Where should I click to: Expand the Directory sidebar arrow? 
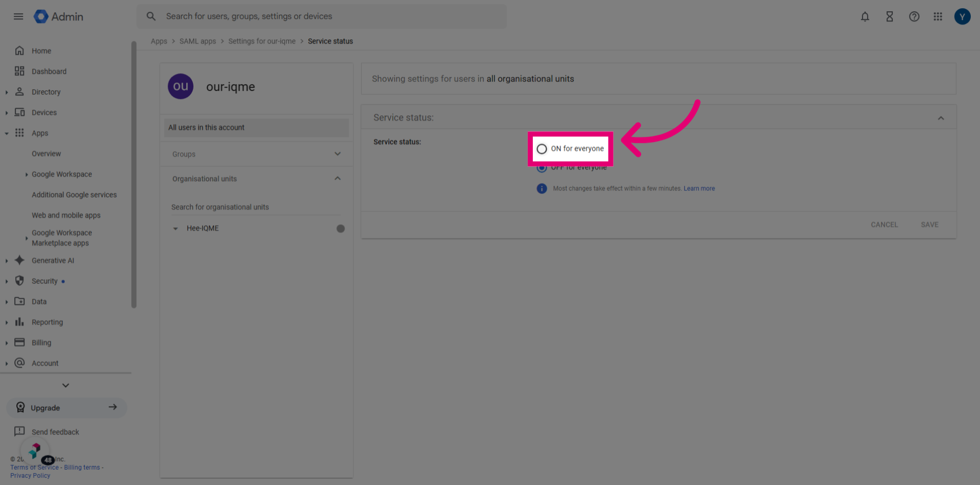7,92
